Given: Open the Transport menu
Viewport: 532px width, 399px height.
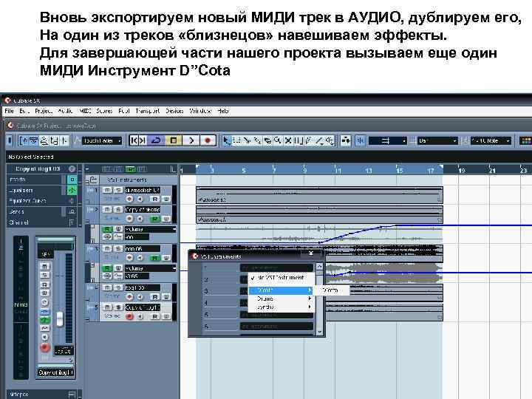Looking at the screenshot, I should (x=147, y=111).
